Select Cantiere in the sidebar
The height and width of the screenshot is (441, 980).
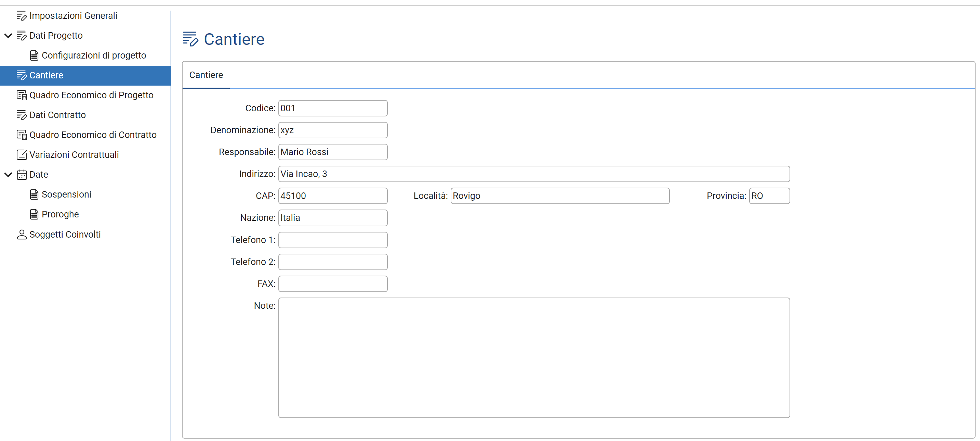pyautogui.click(x=46, y=75)
